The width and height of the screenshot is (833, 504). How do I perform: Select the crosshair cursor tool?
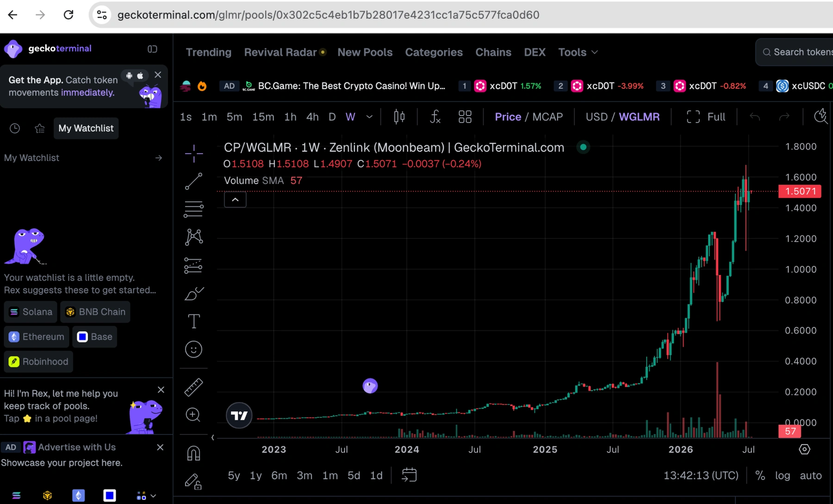[193, 153]
